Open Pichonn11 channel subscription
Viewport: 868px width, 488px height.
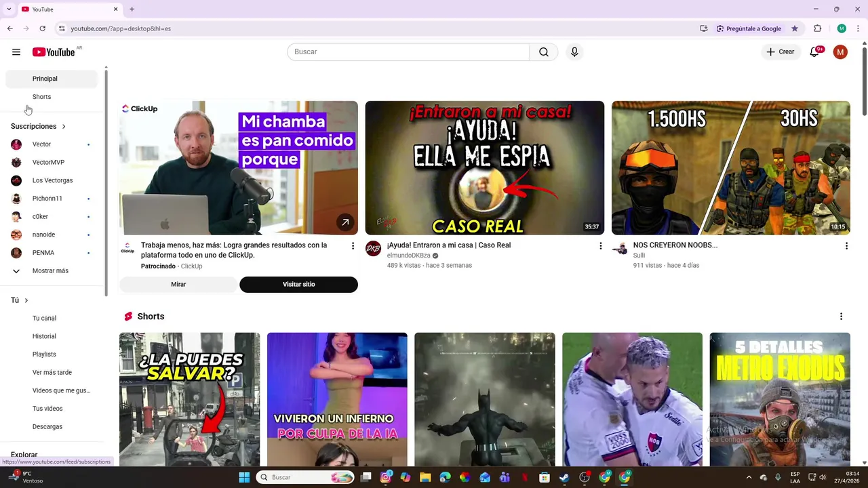tap(52, 199)
